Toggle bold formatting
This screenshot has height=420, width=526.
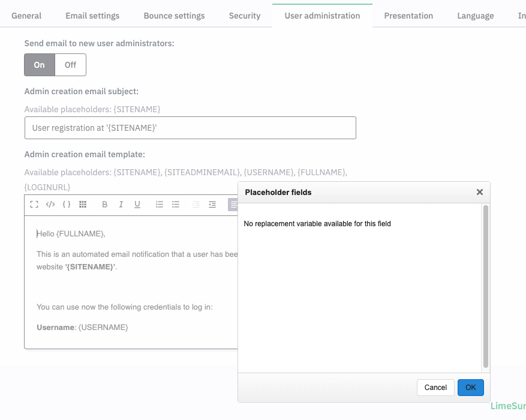(104, 205)
